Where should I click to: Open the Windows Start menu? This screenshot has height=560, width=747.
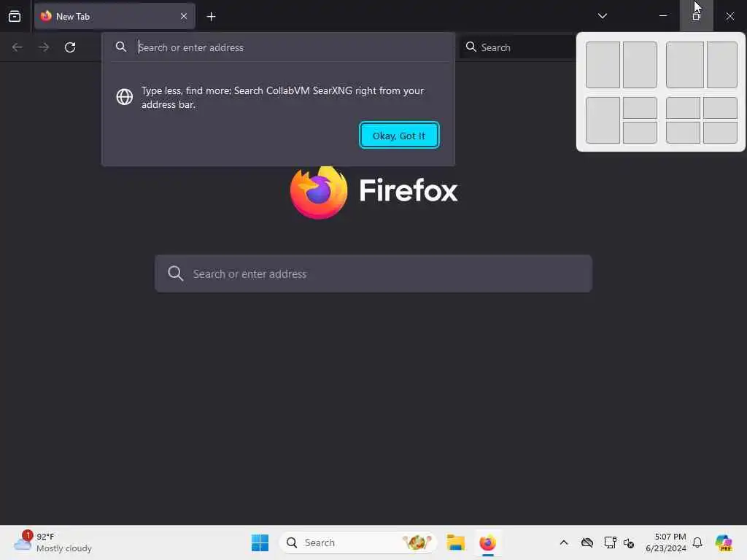coord(260,542)
